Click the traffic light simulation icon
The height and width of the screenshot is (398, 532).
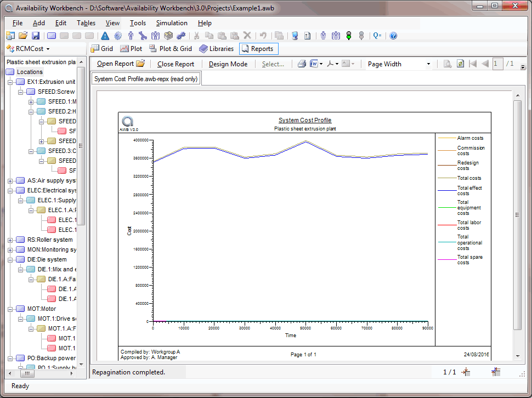pyautogui.click(x=348, y=36)
